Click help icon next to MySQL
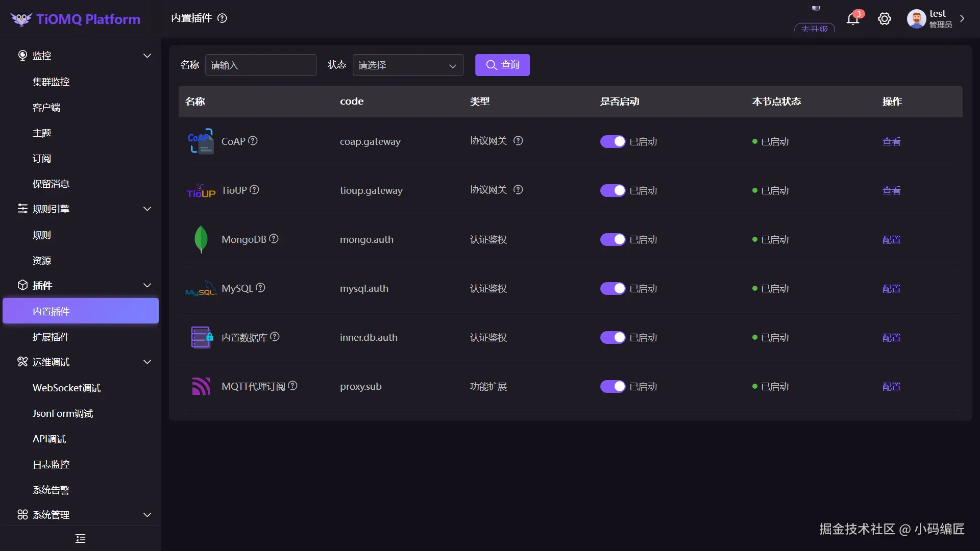 click(260, 288)
